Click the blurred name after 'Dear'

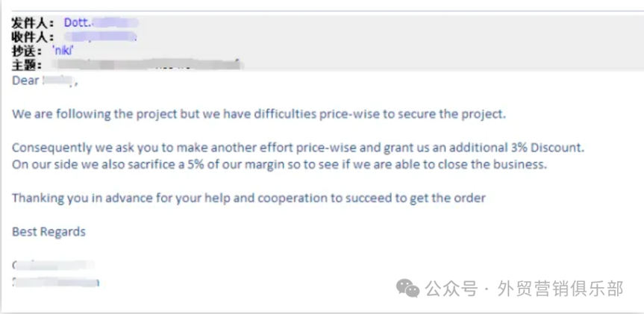click(x=58, y=81)
